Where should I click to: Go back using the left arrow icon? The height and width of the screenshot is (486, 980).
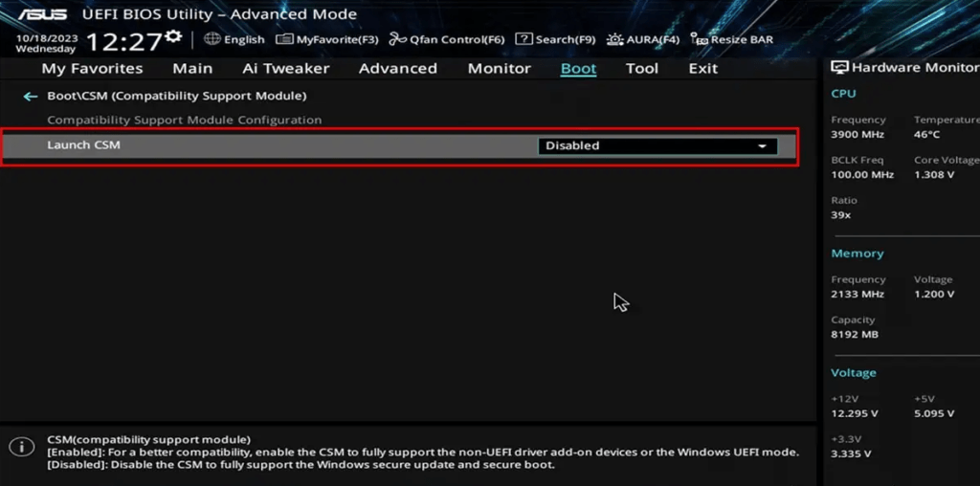31,97
